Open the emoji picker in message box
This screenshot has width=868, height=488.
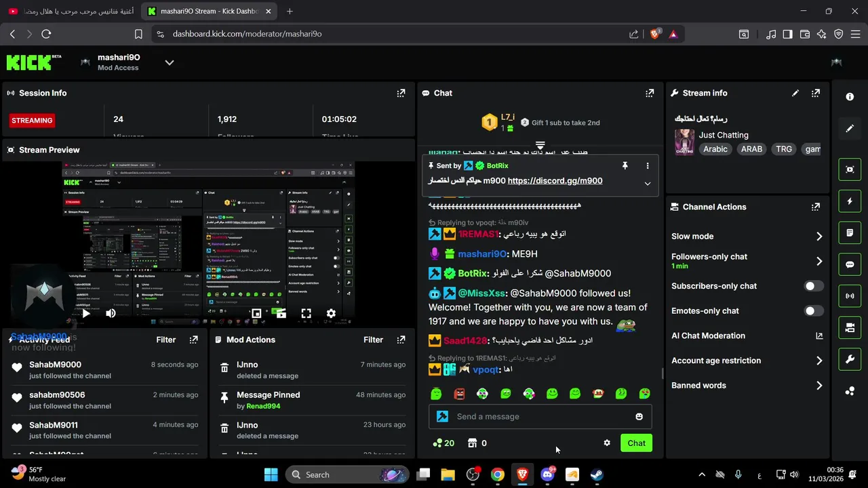639,416
